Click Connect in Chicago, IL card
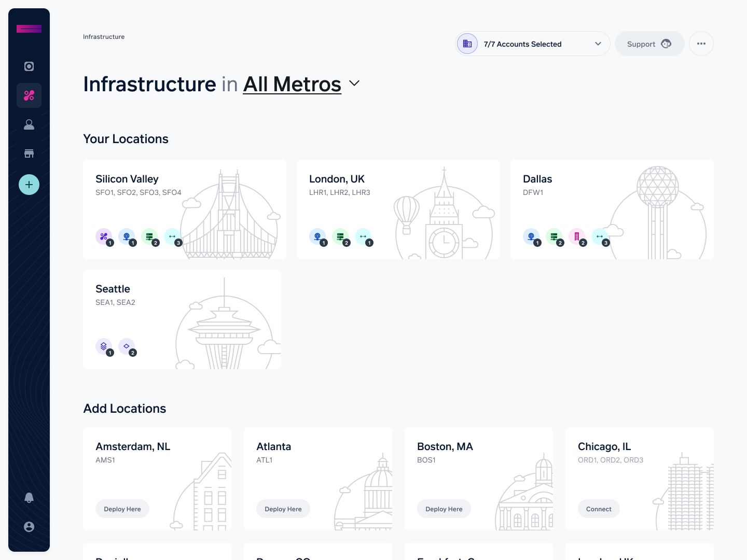This screenshot has width=747, height=560. [x=599, y=509]
